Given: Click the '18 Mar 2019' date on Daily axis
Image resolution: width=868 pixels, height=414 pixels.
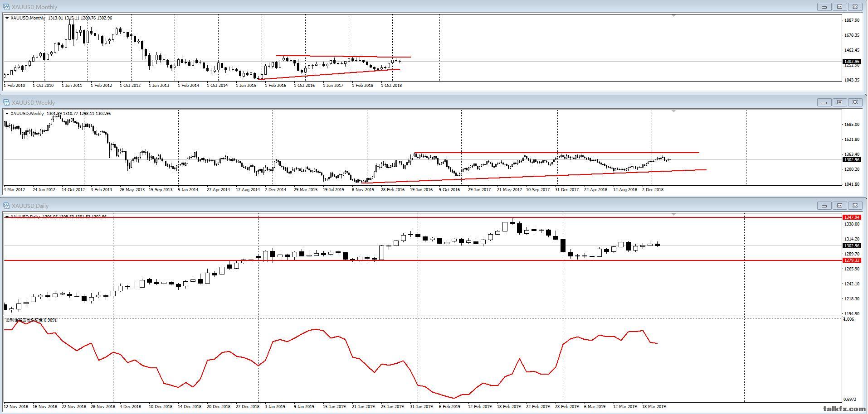Looking at the screenshot, I should pyautogui.click(x=654, y=406).
